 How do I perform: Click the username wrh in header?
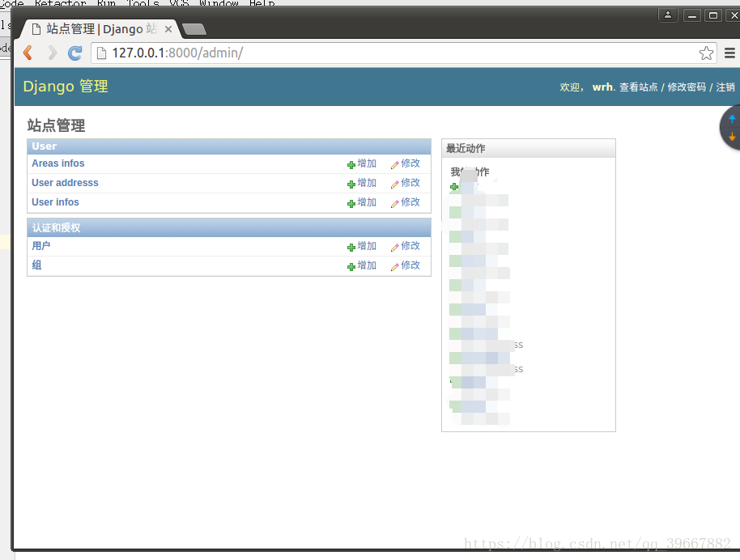click(602, 87)
